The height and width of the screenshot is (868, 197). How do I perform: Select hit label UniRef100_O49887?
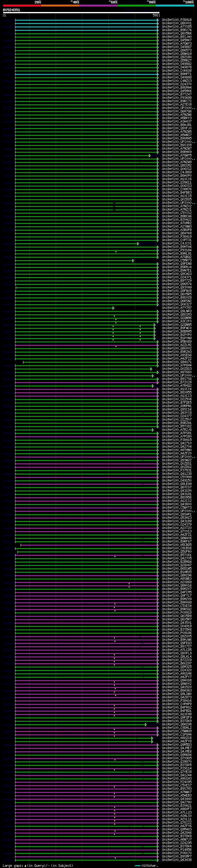[x=177, y=47]
